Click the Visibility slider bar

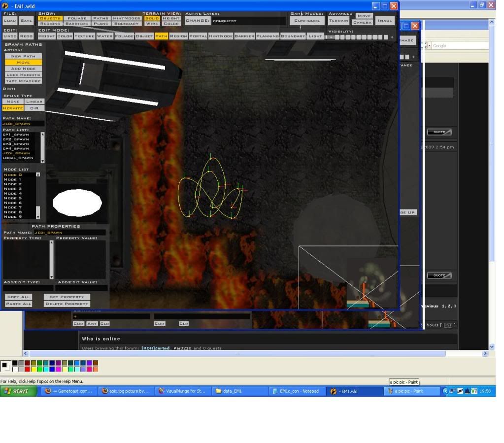point(362,37)
